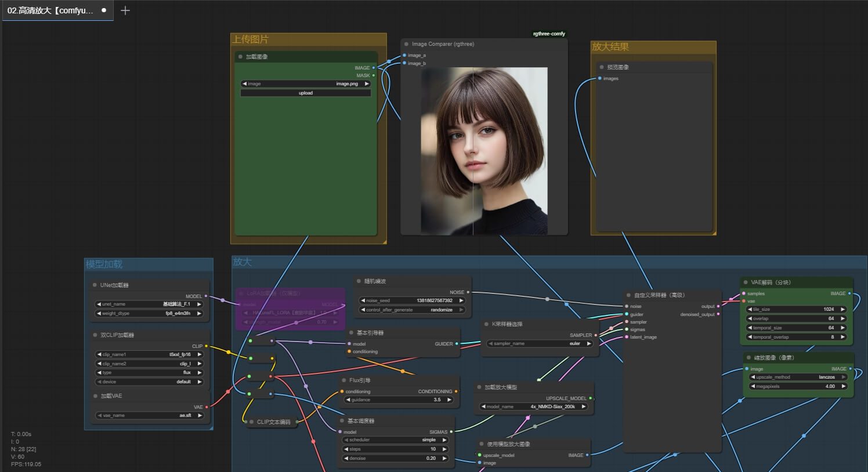Image resolution: width=868 pixels, height=472 pixels.
Task: Click the left arrow of control_after_generate field
Action: click(x=363, y=310)
